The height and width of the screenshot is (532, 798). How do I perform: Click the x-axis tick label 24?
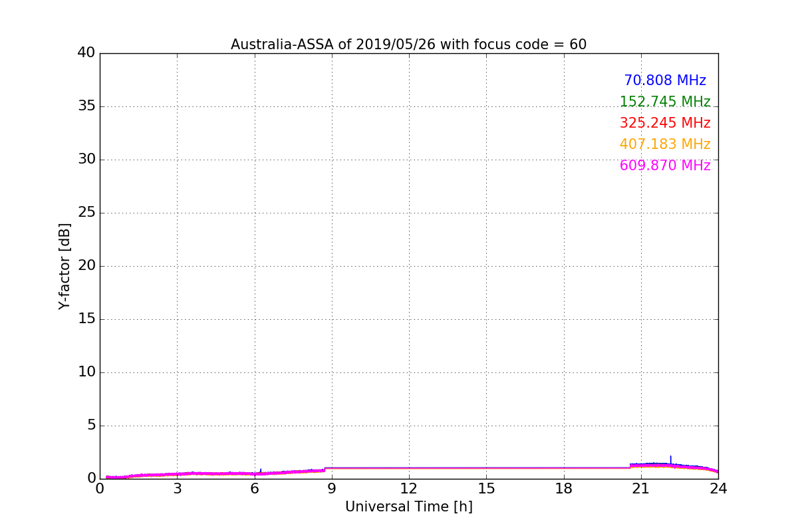pyautogui.click(x=718, y=489)
